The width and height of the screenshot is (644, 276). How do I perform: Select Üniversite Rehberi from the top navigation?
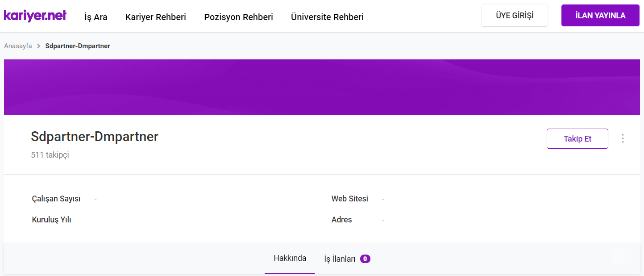pos(327,17)
